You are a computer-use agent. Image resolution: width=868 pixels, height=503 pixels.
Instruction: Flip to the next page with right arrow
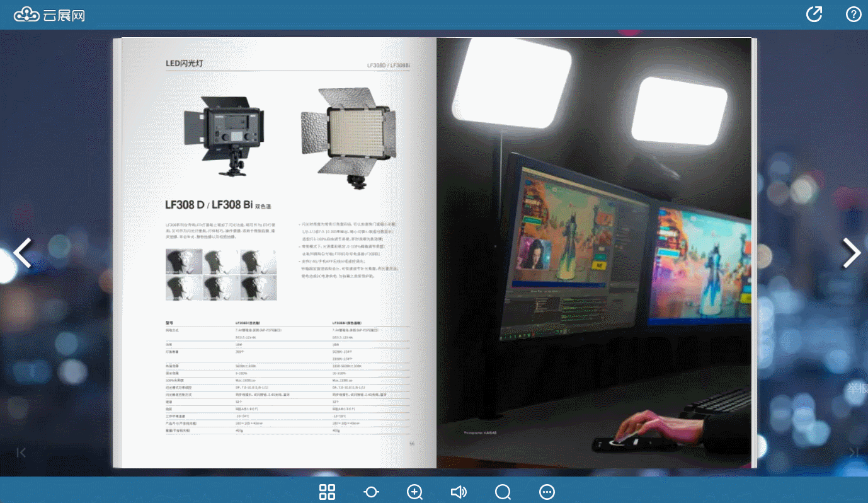click(851, 253)
